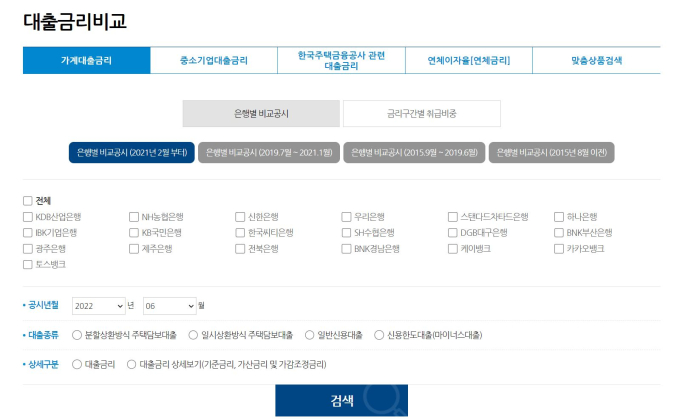Select 대출금리 radio under 상세구분
The image size is (680, 419).
coord(77,364)
